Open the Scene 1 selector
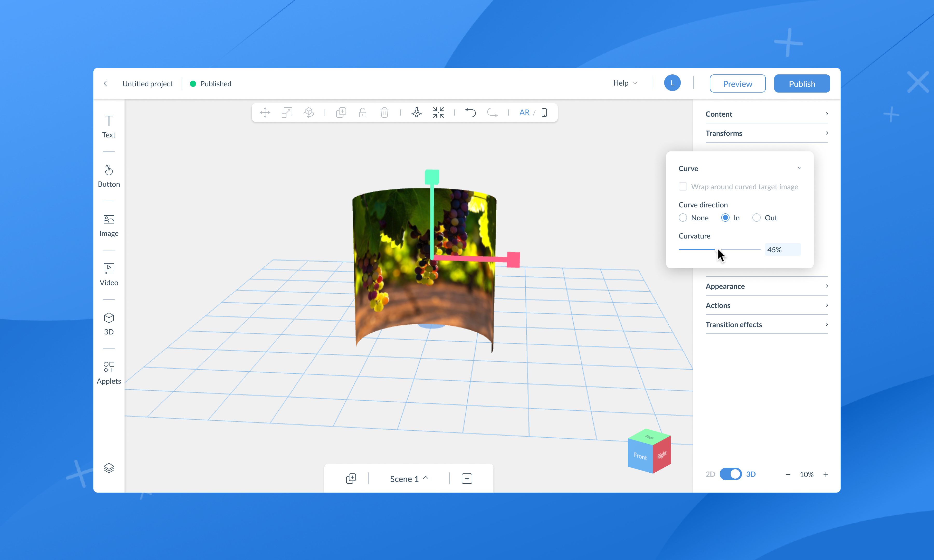Viewport: 934px width, 560px height. [409, 479]
